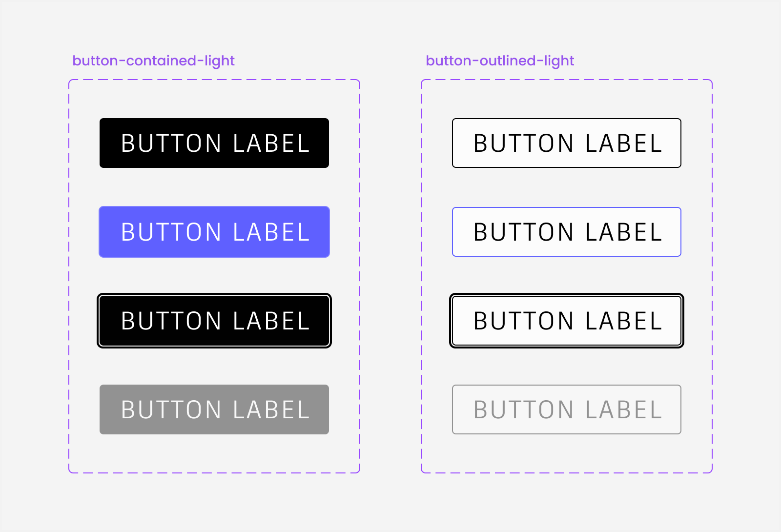This screenshot has height=532, width=781.
Task: Click the default outlined button with black border
Action: pyautogui.click(x=566, y=143)
